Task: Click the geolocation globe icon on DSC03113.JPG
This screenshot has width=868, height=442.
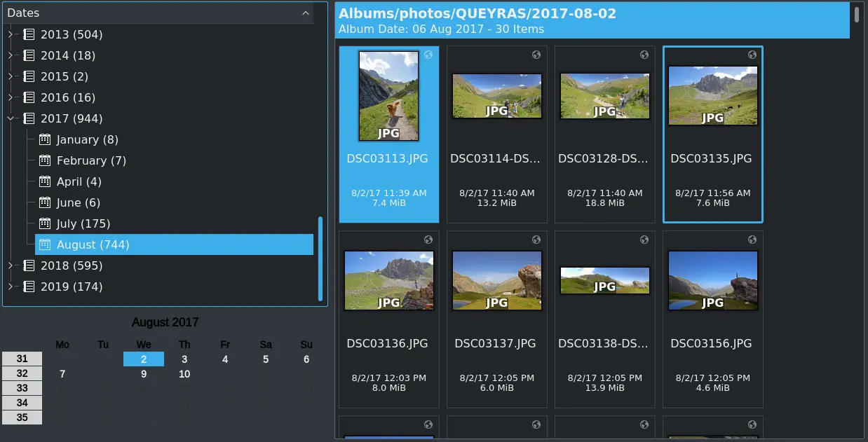Action: tap(428, 55)
